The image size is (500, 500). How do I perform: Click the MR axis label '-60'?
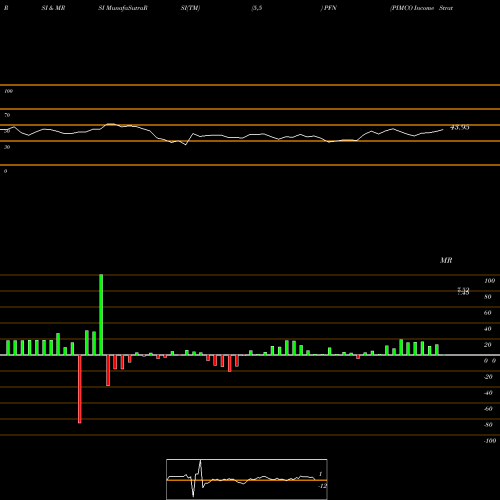488,409
